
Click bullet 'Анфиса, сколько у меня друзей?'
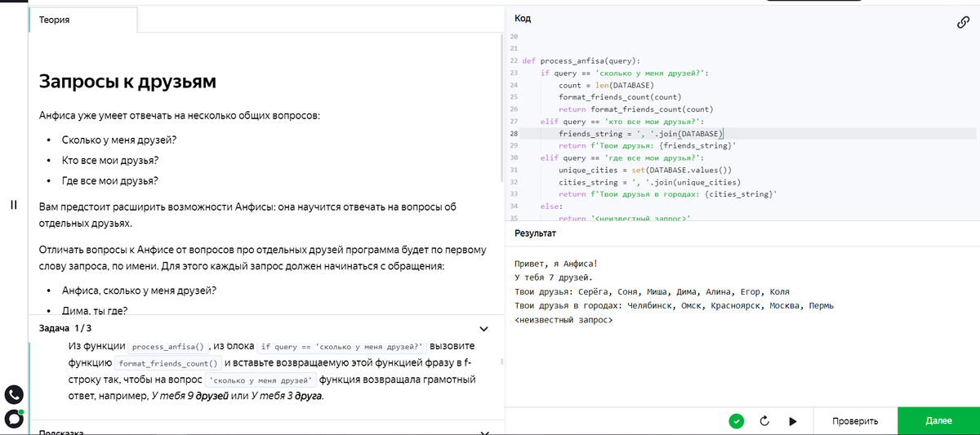tap(139, 290)
